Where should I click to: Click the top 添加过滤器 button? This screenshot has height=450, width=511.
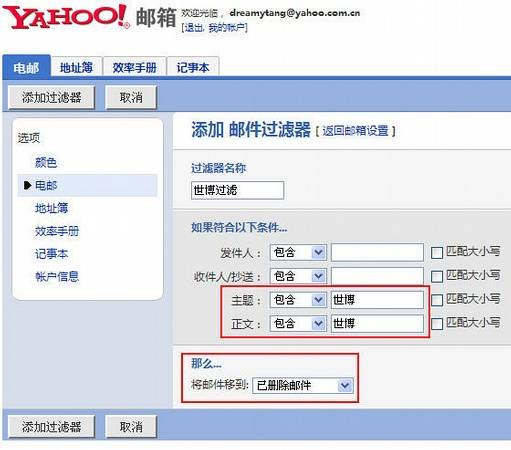[x=52, y=97]
